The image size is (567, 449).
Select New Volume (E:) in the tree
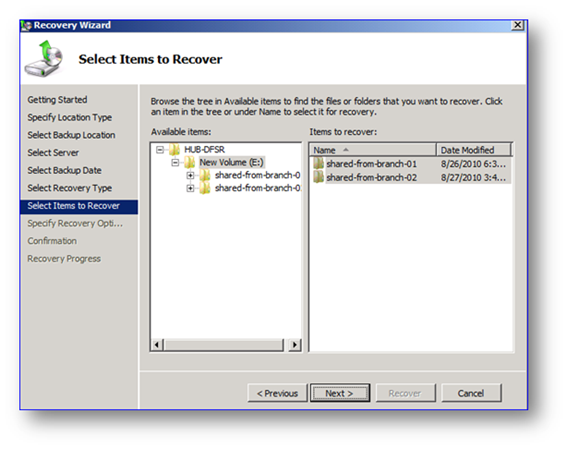click(231, 162)
